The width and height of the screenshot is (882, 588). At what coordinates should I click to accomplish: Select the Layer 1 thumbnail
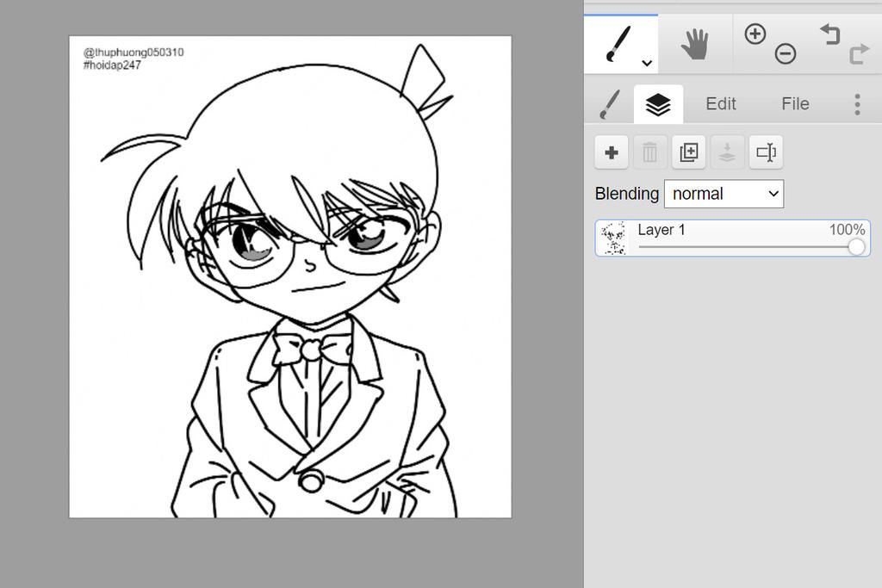(613, 238)
